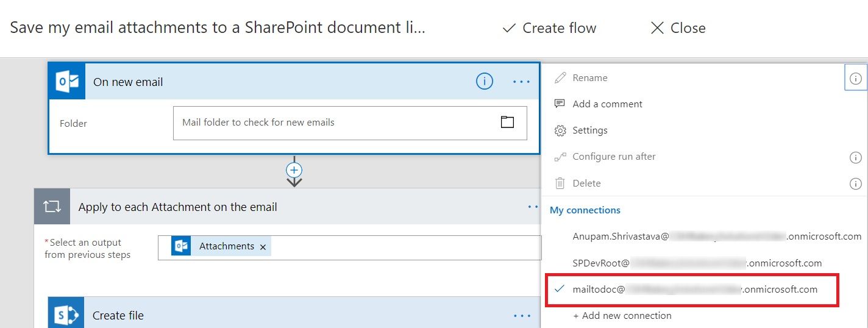The width and height of the screenshot is (868, 328).
Task: Click 'Select an output from previous steps' label
Action: pyautogui.click(x=88, y=248)
